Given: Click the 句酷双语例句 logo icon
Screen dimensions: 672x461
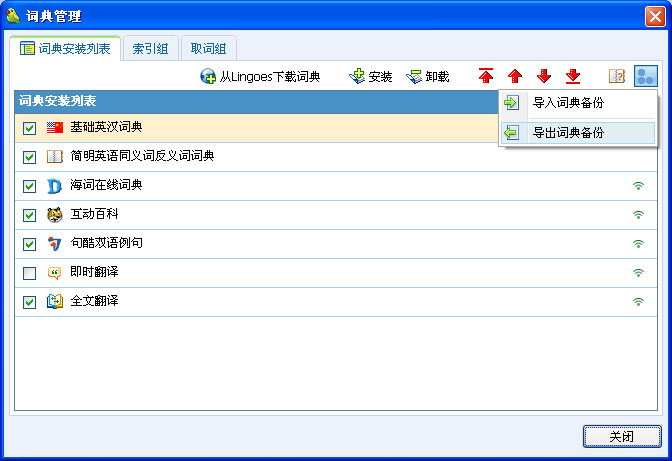Looking at the screenshot, I should pos(54,244).
